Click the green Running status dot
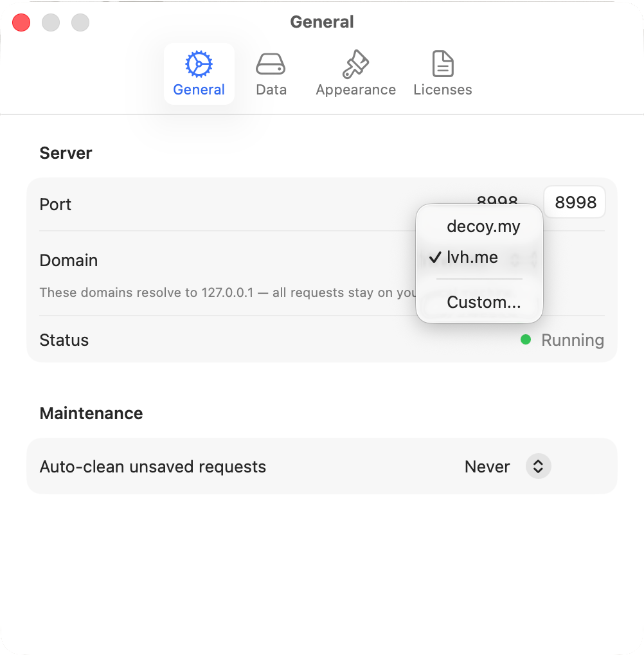This screenshot has height=655, width=644. coord(527,339)
